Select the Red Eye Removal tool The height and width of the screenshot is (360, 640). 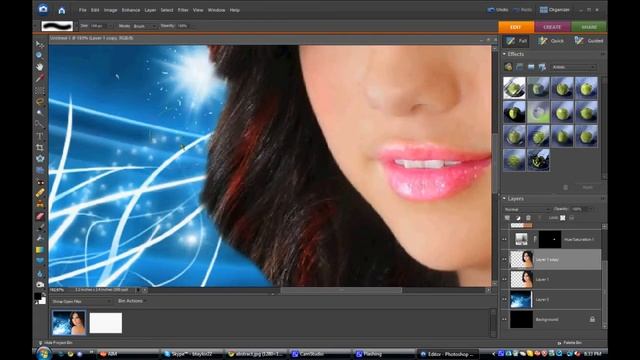(x=40, y=182)
